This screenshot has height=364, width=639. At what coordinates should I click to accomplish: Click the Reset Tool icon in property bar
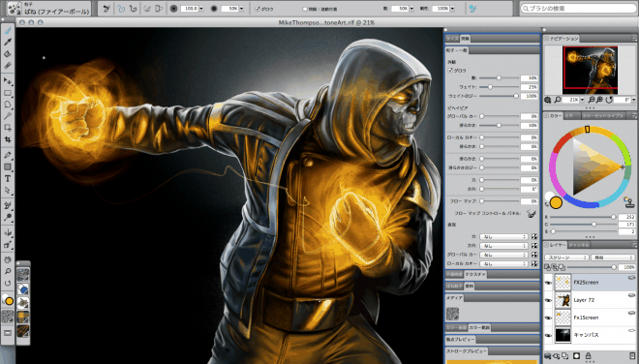point(106,8)
